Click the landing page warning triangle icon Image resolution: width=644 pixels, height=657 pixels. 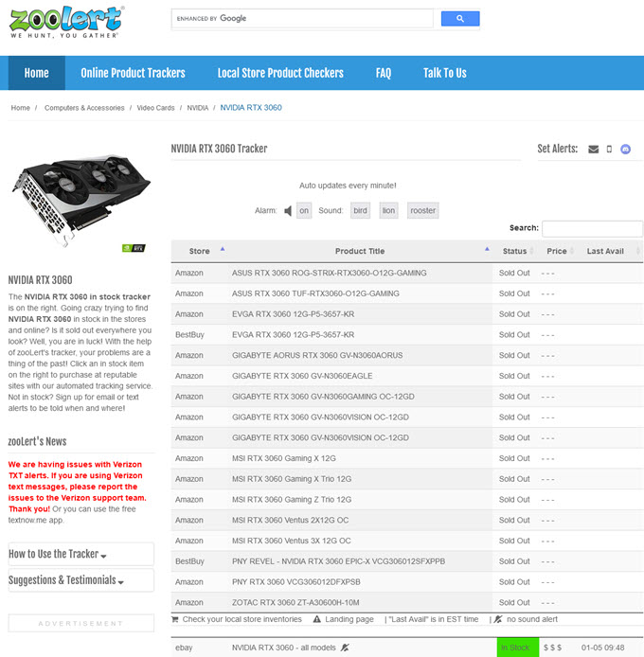317,619
